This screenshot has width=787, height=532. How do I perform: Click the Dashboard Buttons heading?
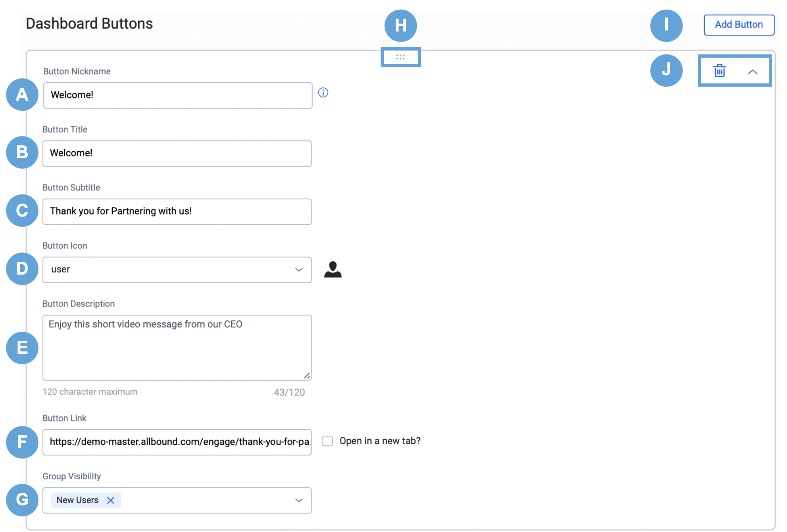pos(89,24)
